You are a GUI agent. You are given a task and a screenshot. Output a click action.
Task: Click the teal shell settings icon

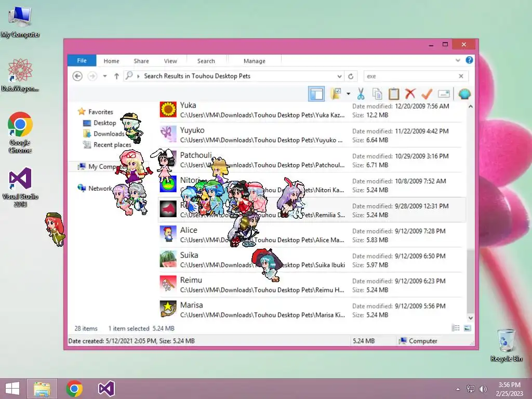point(464,94)
